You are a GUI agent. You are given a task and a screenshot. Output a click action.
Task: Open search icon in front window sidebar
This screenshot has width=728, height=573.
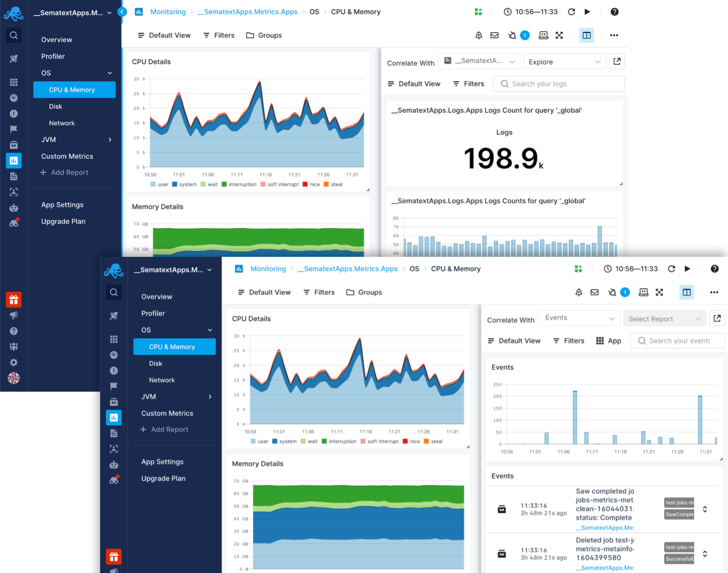114,292
